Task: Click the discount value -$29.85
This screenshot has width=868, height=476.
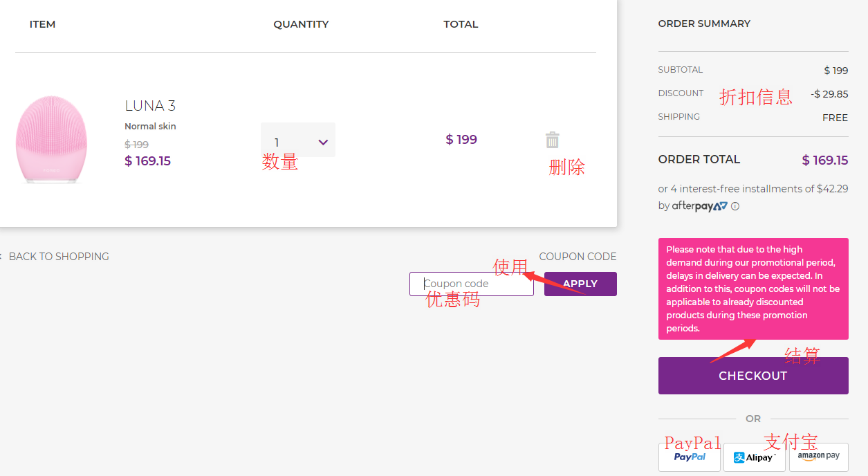Action: coord(829,94)
